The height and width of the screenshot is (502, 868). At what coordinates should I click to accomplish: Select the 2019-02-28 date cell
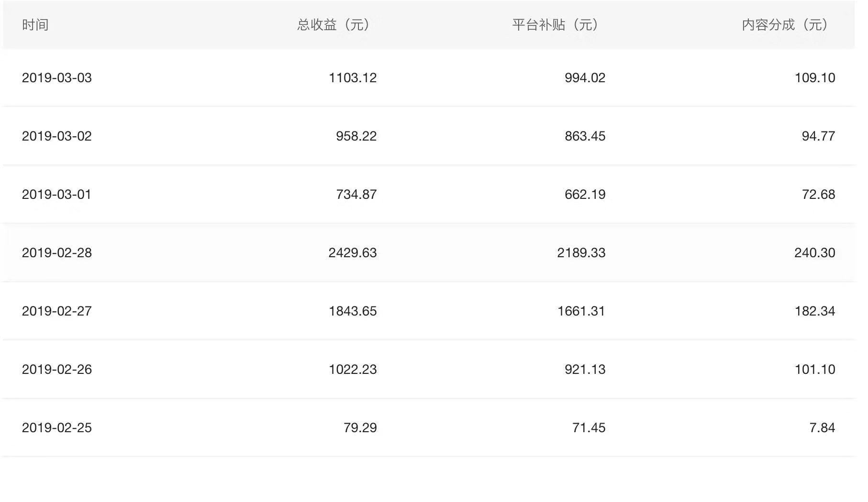coord(56,253)
